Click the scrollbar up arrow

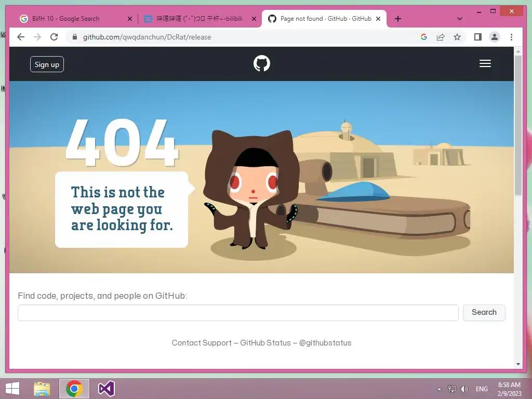coord(518,51)
